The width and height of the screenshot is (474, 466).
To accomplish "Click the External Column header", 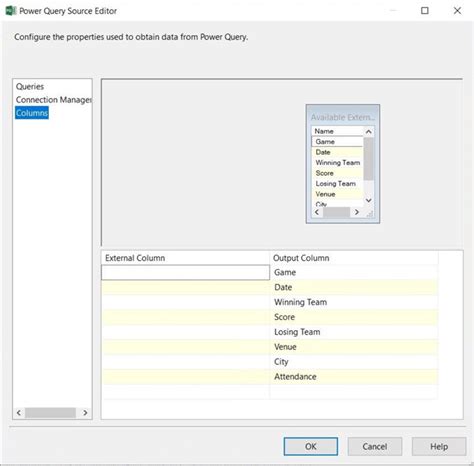I will point(185,258).
